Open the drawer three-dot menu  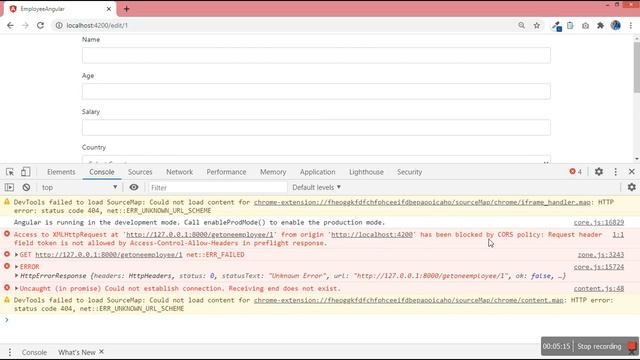(10, 352)
